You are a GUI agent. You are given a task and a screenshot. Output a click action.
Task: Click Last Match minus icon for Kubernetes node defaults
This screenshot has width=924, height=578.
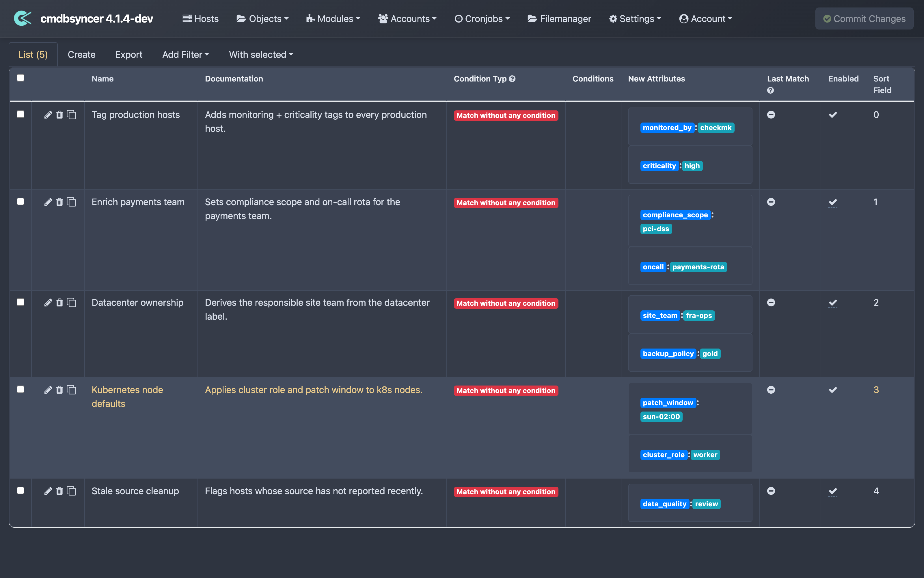(x=771, y=390)
